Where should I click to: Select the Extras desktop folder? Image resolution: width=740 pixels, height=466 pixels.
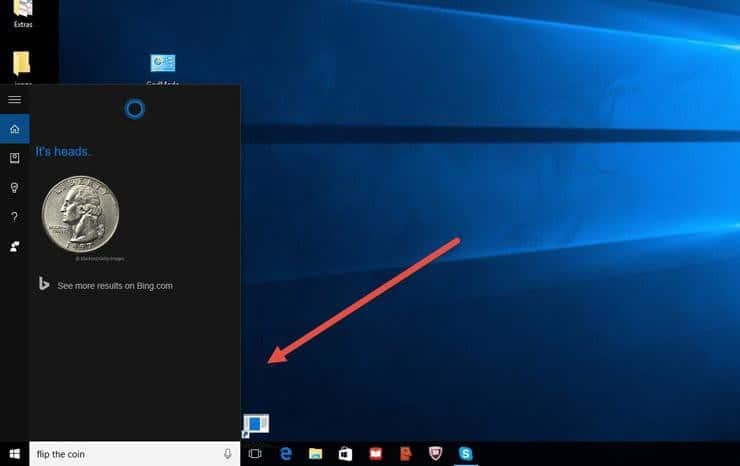click(23, 14)
